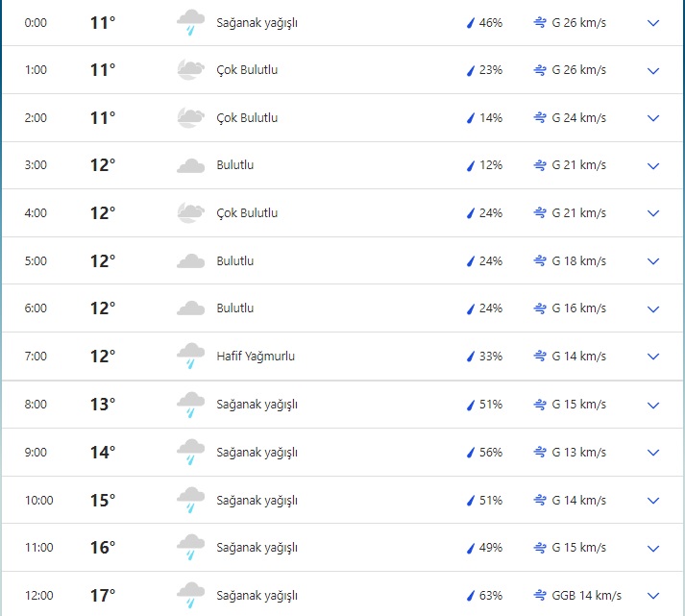Click the cloudy icon at 3:00

point(190,165)
